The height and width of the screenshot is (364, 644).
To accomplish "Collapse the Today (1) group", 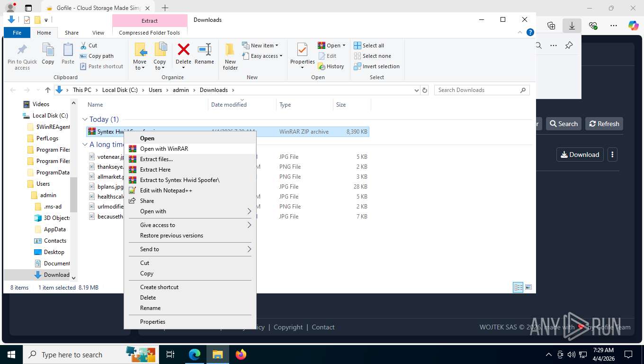I will point(85,119).
